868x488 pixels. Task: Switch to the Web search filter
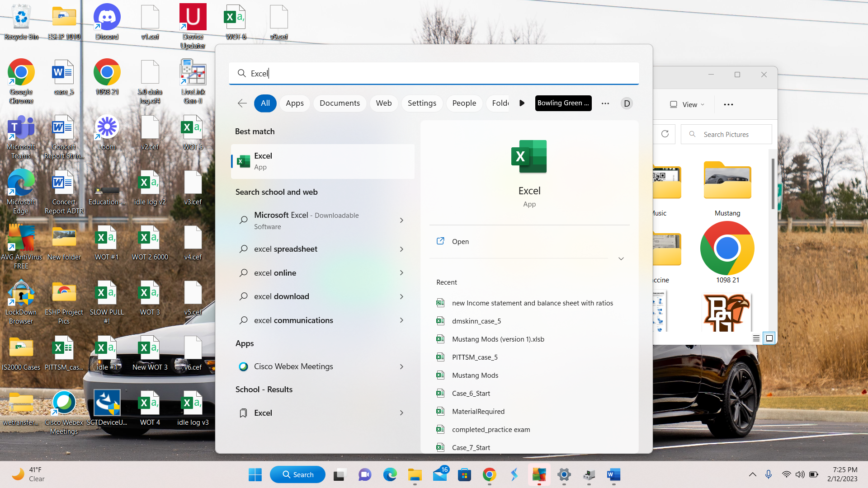[383, 103]
